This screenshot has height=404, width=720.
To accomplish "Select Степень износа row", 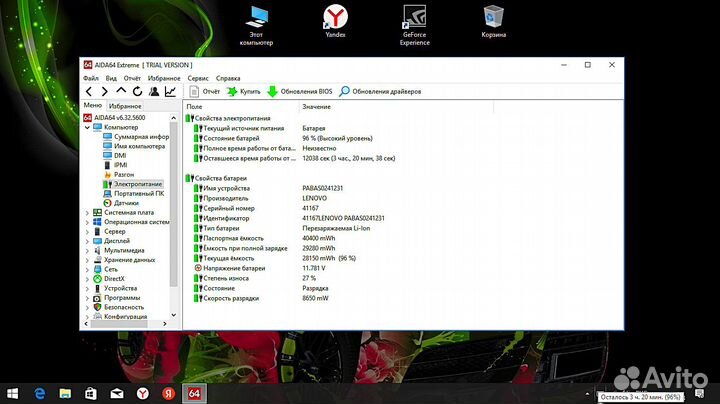I will [x=255, y=278].
